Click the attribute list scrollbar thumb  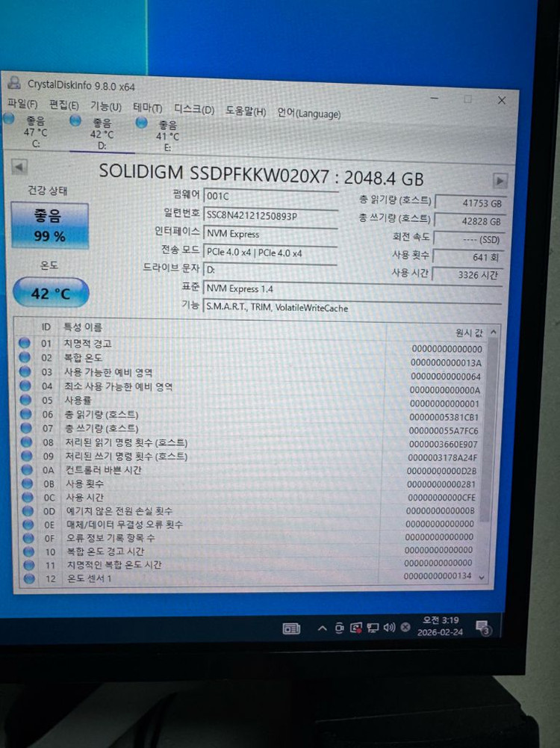coord(491,430)
